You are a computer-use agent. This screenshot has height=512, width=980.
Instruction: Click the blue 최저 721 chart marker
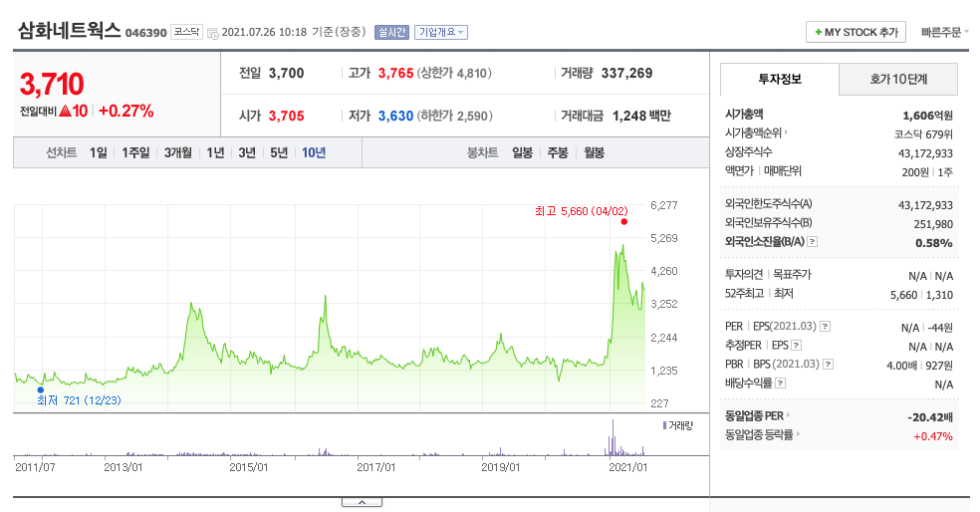click(41, 389)
